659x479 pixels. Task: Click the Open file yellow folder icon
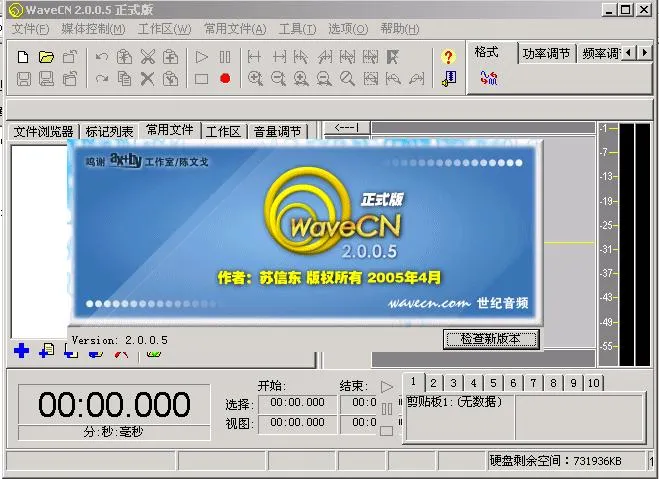click(46, 57)
